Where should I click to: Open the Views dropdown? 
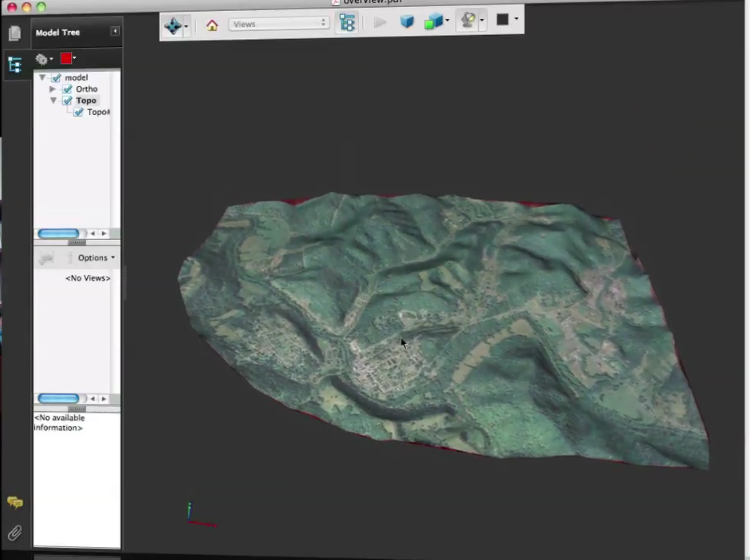(279, 24)
